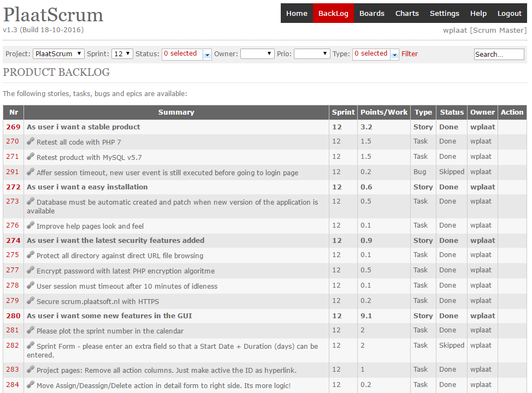Expand the Status multi-select filter
The image size is (532, 393).
[187, 53]
